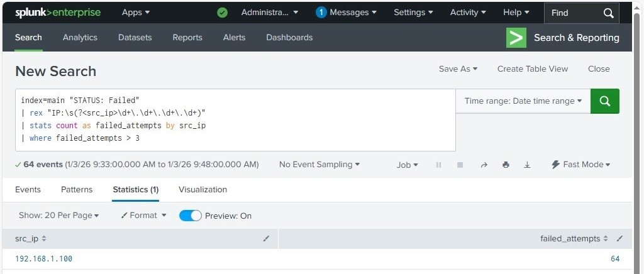This screenshot has height=274, width=644.
Task: Open the Save As dropdown
Action: [x=458, y=69]
